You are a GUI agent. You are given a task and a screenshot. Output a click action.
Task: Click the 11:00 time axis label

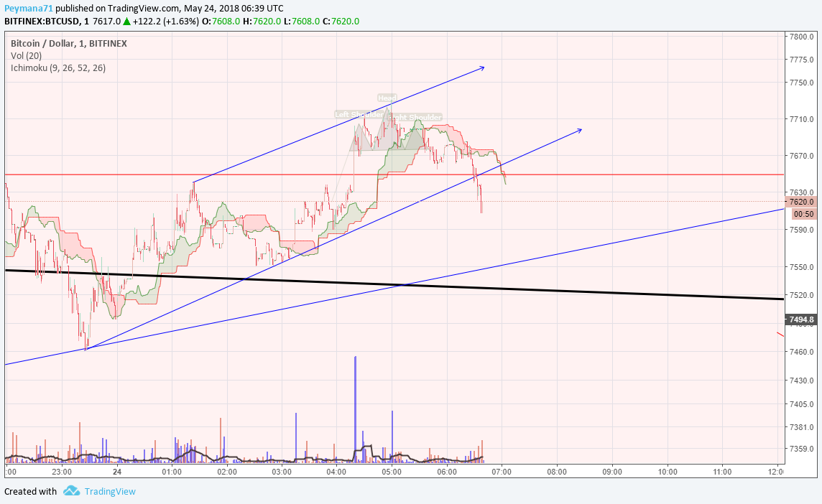[722, 472]
